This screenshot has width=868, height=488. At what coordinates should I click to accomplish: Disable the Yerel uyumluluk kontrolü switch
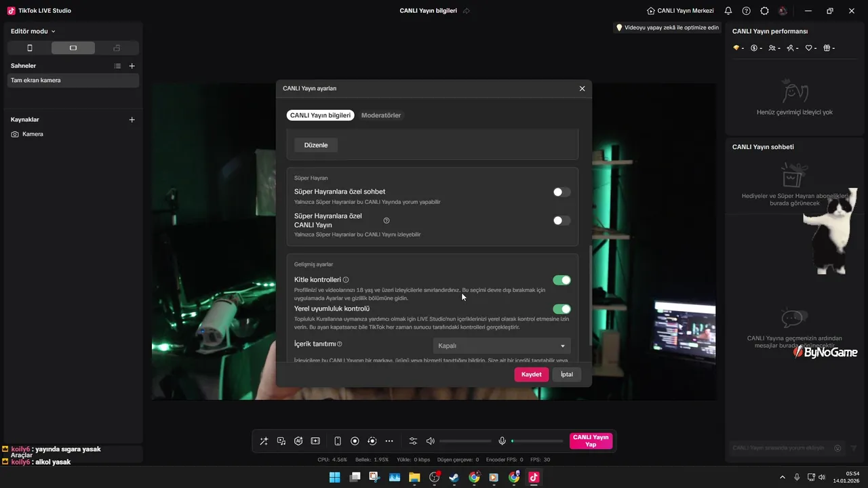tap(561, 309)
